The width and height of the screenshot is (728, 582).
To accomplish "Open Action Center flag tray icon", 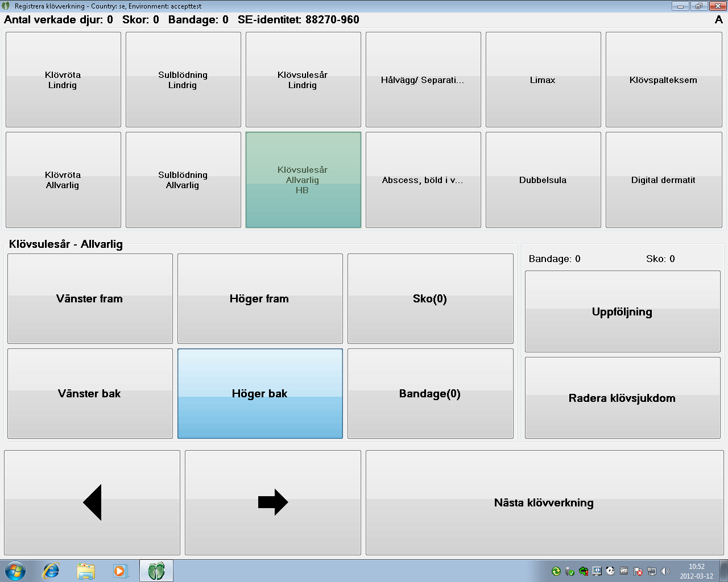I will coord(638,571).
